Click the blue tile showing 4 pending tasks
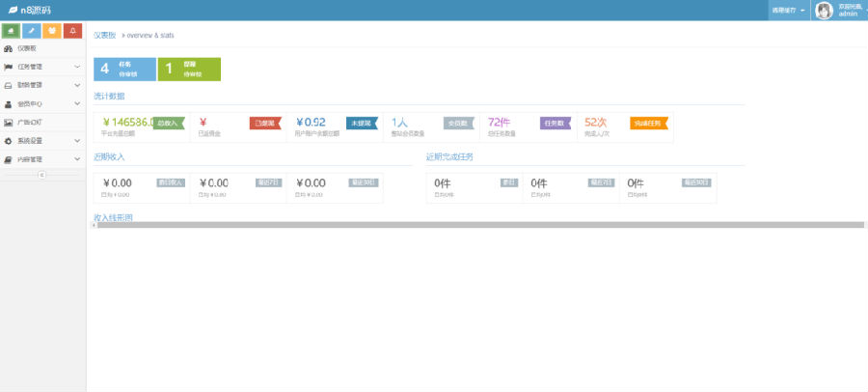Screen dimensions: 868x392 click(x=124, y=70)
